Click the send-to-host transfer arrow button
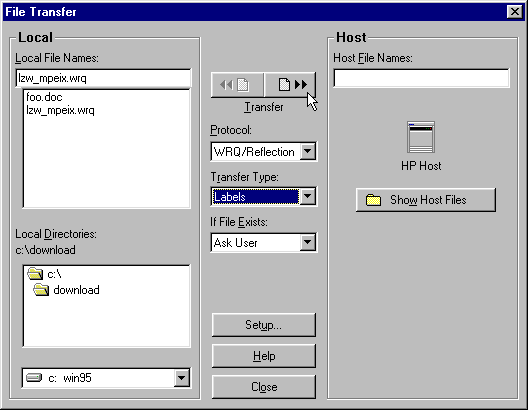 [290, 84]
